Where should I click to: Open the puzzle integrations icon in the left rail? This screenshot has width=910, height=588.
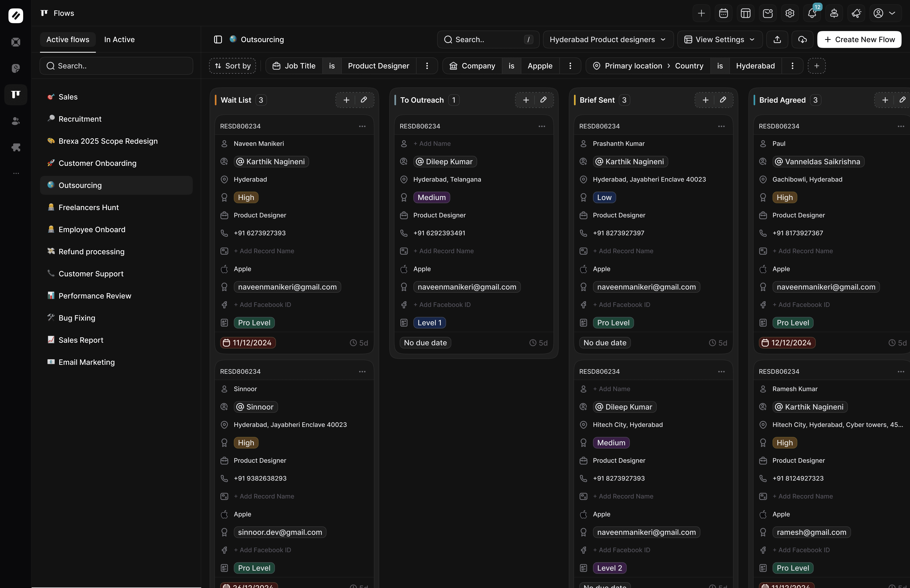point(16,147)
